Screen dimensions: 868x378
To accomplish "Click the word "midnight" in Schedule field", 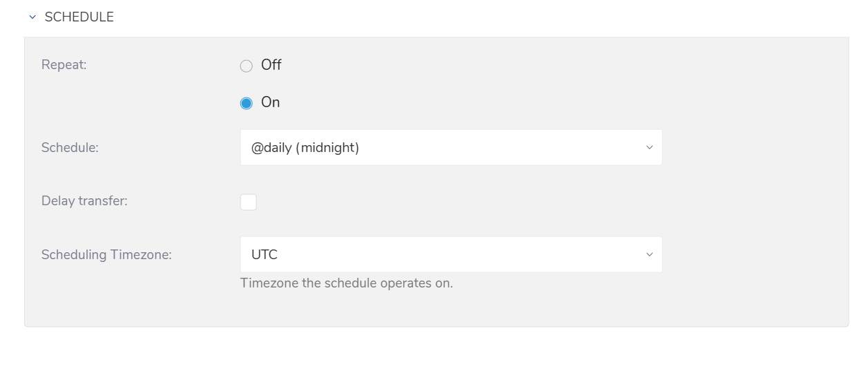I will click(327, 147).
